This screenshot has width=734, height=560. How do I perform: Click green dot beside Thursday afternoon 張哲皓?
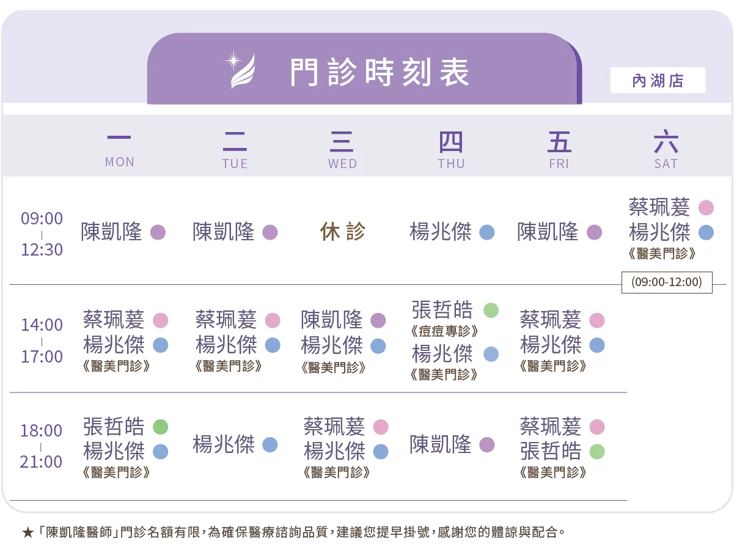491,311
